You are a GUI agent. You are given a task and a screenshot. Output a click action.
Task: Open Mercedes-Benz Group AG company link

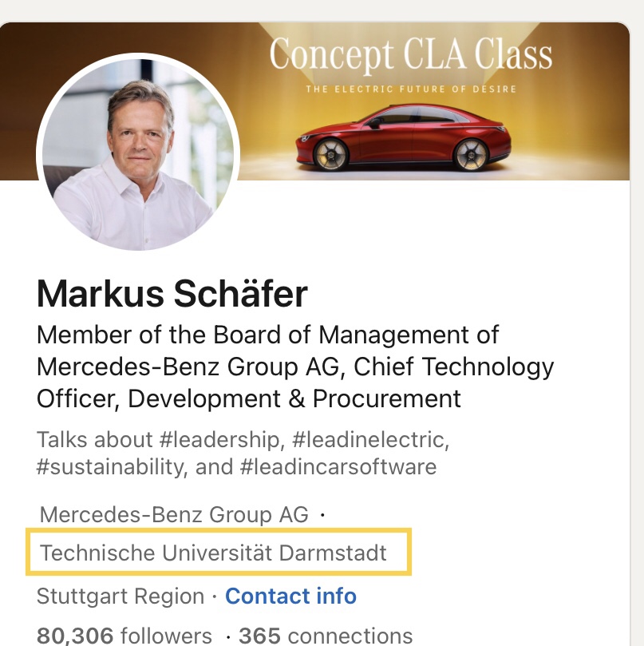(174, 514)
